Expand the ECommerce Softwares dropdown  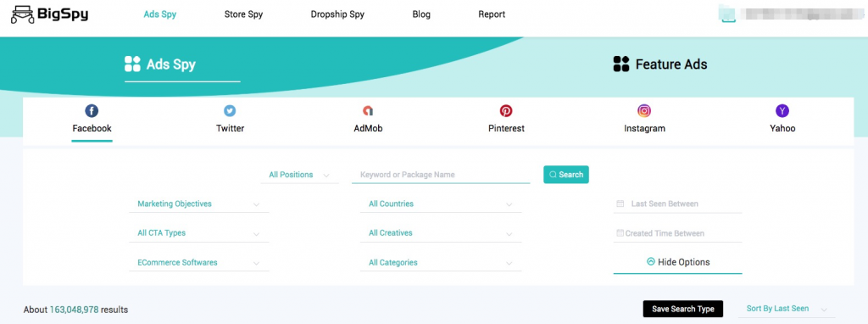coord(198,263)
